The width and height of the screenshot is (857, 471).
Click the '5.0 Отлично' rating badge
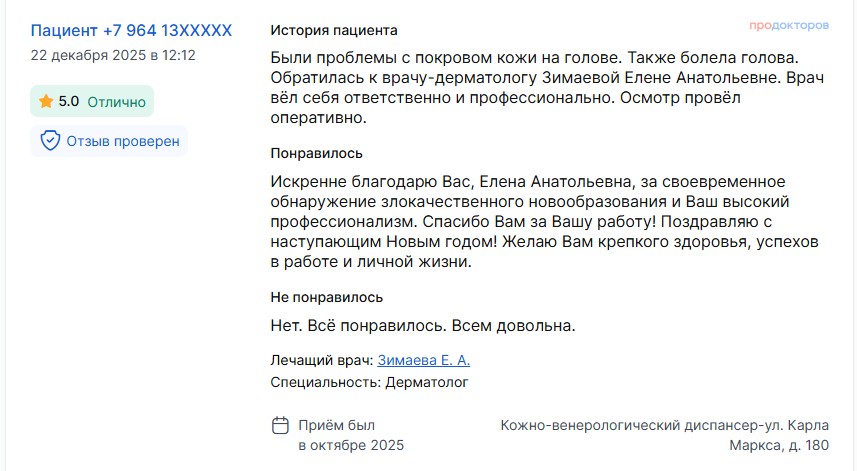point(92,101)
